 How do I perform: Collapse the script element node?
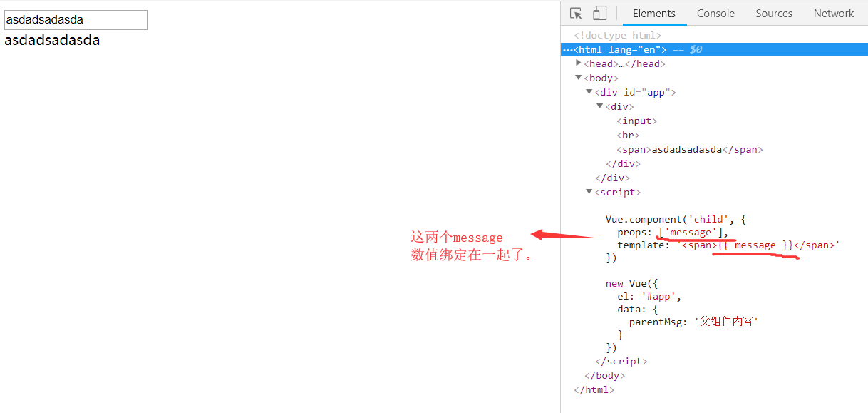[x=589, y=192]
